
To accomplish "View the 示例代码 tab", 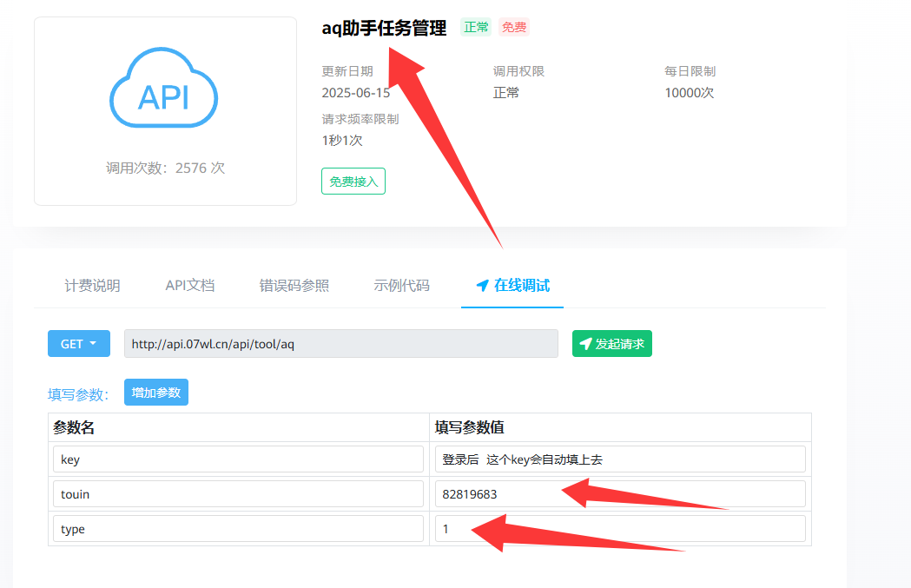I will tap(401, 285).
